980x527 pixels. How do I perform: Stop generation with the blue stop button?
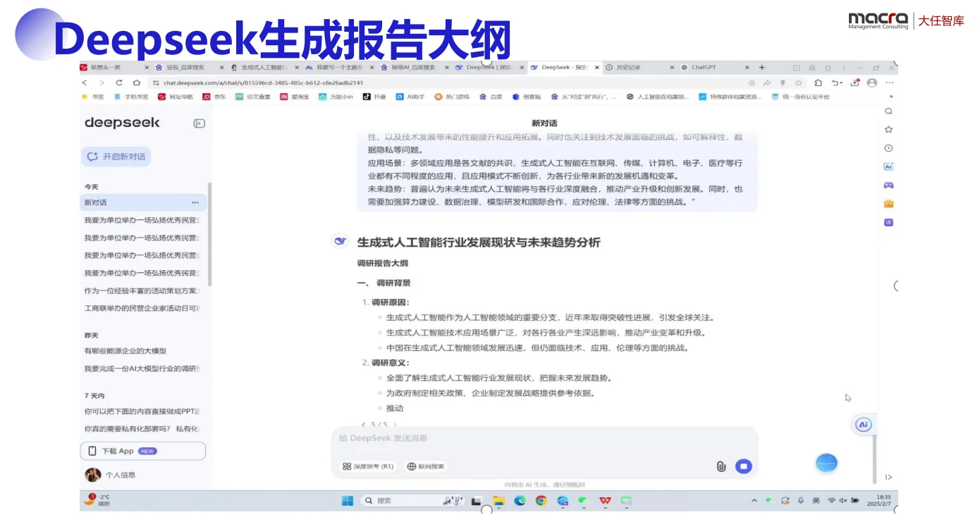(x=743, y=466)
